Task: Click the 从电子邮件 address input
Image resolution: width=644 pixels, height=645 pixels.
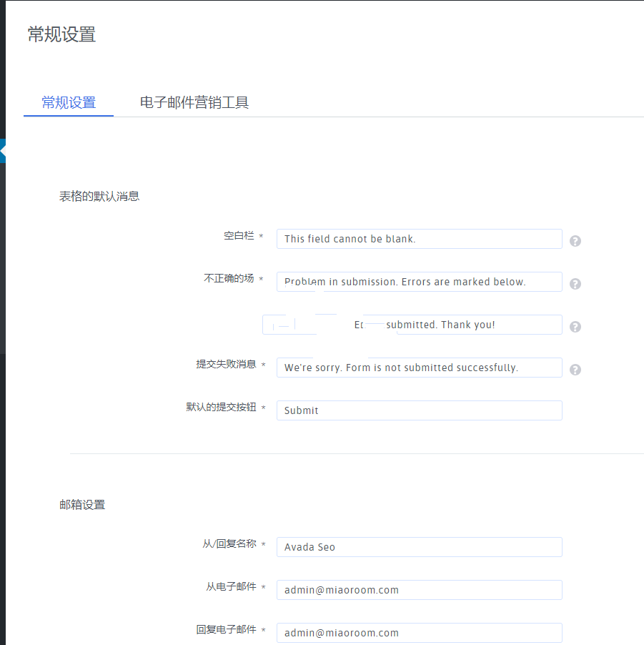Action: pyautogui.click(x=419, y=590)
